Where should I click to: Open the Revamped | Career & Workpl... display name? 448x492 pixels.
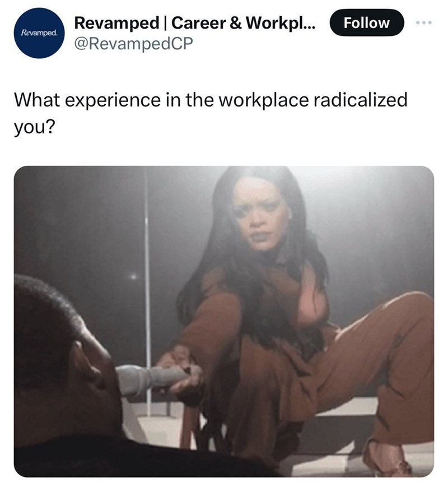tap(195, 22)
